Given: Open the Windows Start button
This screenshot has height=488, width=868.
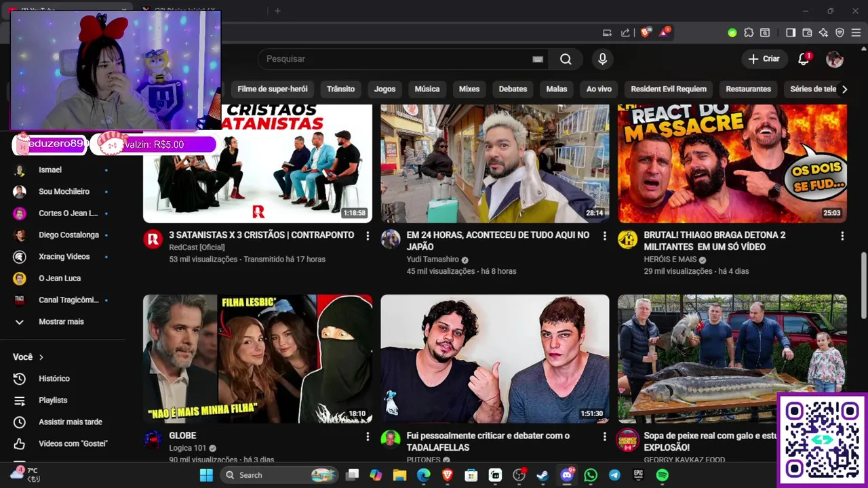Looking at the screenshot, I should (206, 475).
